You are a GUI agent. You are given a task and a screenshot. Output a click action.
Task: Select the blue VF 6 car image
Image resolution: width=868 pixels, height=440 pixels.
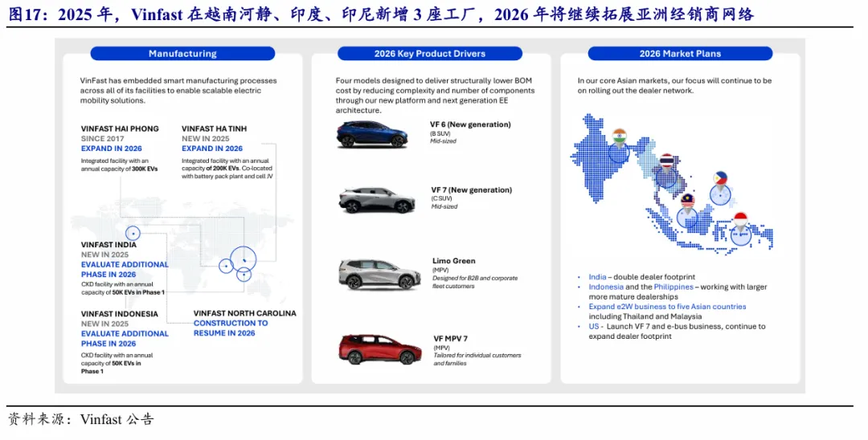click(x=371, y=134)
